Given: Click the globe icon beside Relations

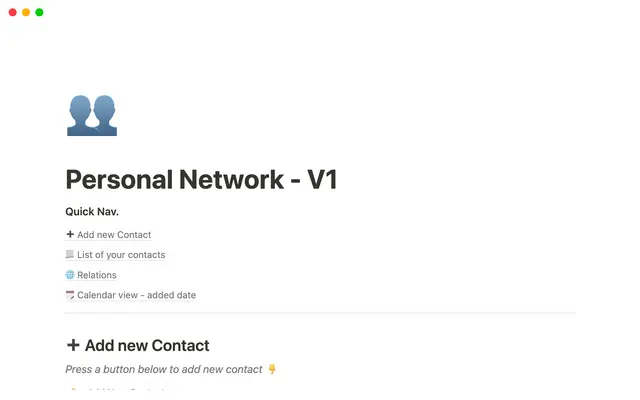Looking at the screenshot, I should tap(70, 275).
